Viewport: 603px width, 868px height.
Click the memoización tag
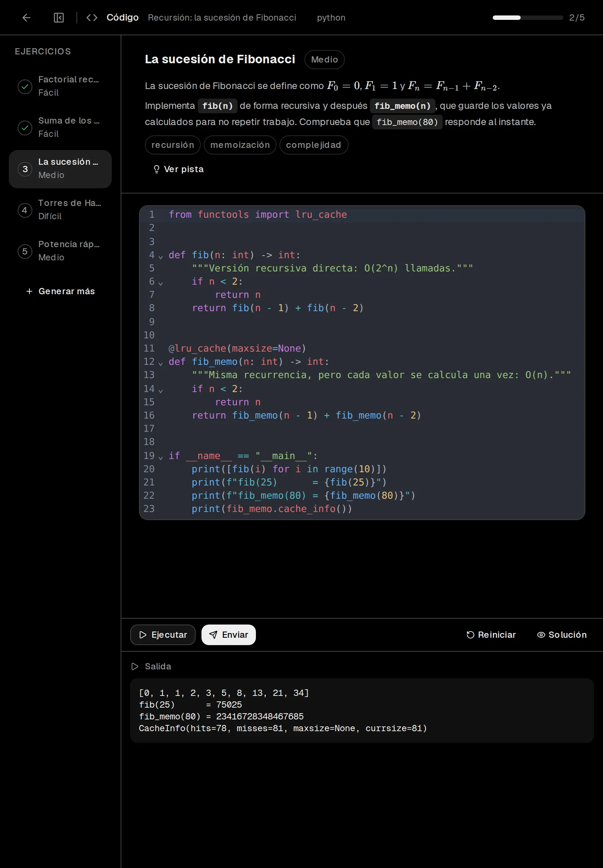tap(240, 145)
